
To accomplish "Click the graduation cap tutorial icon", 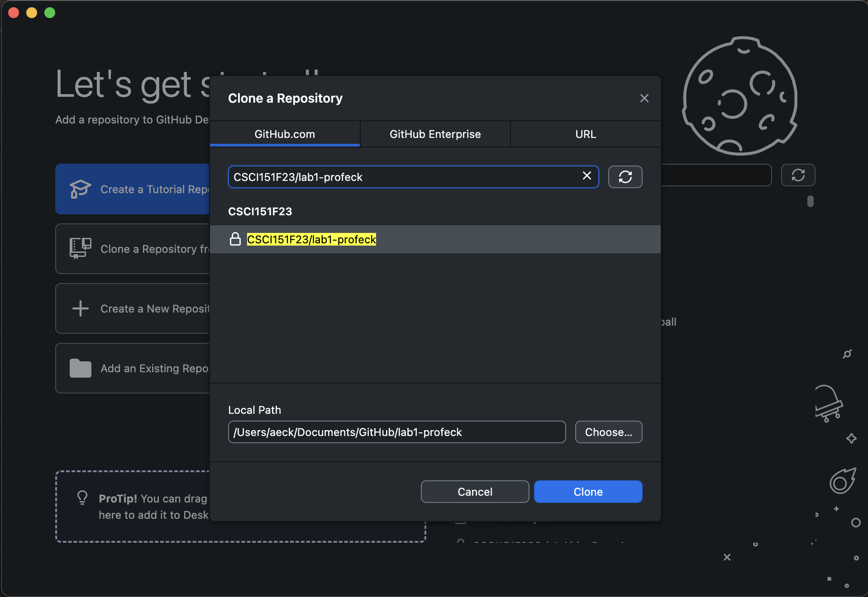I will tap(80, 189).
